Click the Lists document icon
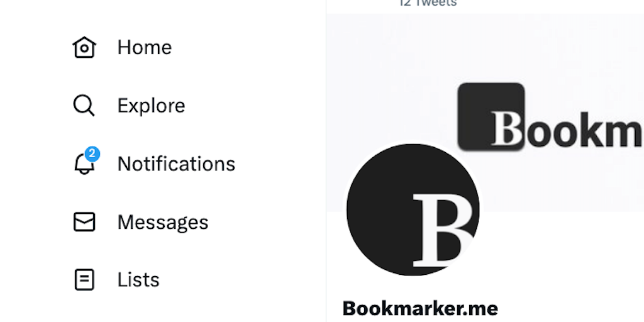 (x=84, y=280)
